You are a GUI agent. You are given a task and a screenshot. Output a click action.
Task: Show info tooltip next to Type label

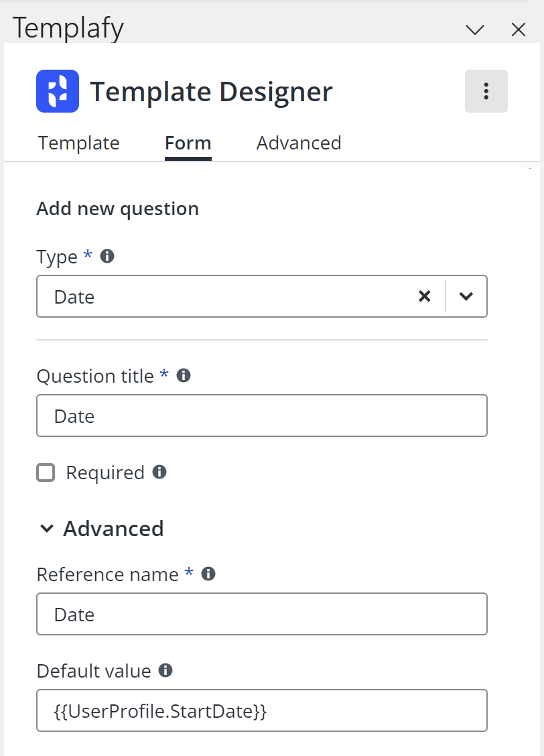(107, 256)
